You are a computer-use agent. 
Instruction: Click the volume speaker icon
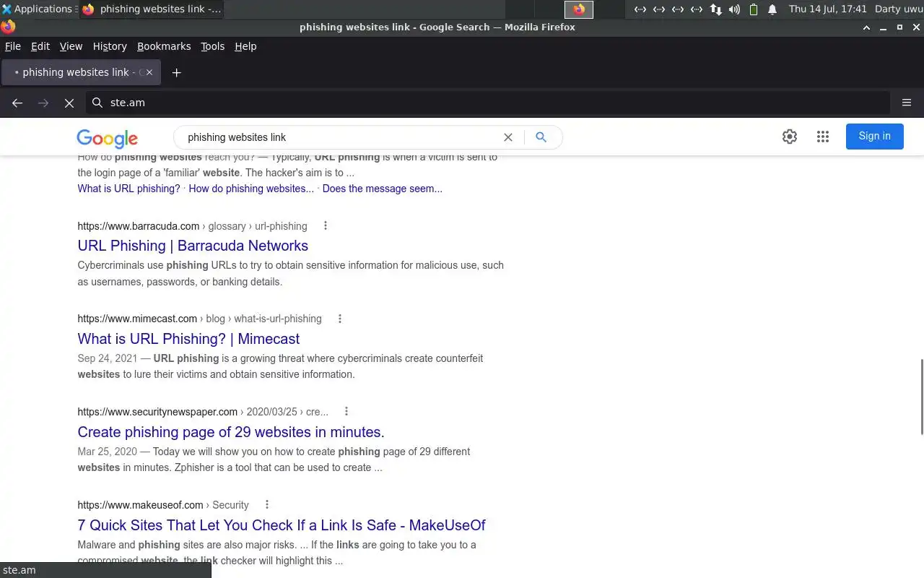pos(735,9)
